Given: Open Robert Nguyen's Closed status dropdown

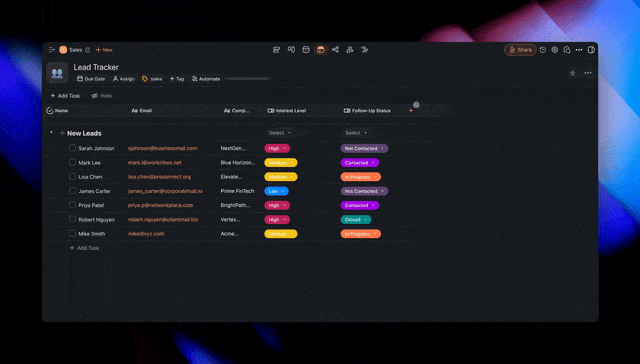Looking at the screenshot, I should [356, 220].
